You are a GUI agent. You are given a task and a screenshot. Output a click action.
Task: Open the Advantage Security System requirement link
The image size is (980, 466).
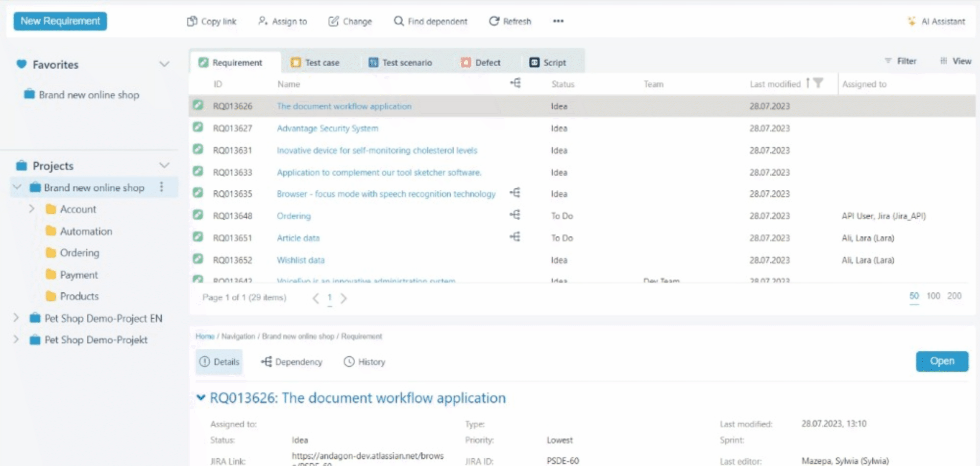point(327,129)
